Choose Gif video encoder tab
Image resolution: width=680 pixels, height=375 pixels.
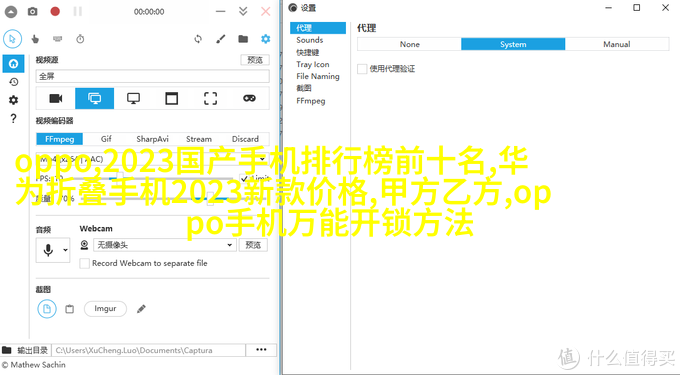106,139
